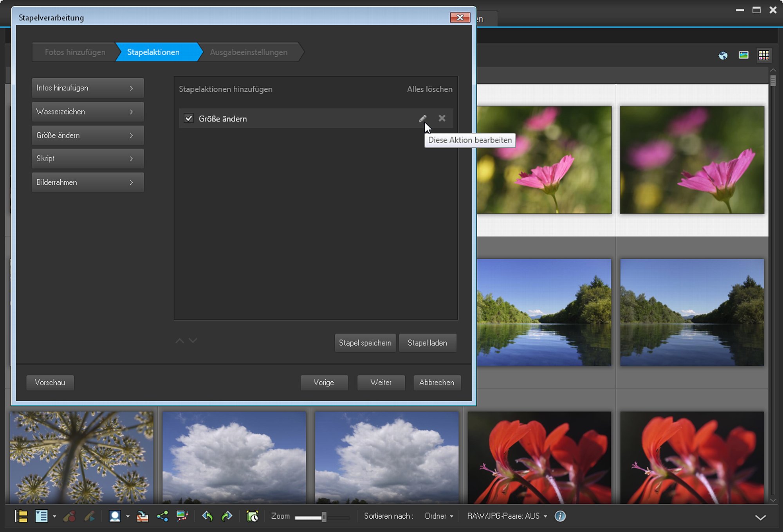This screenshot has width=783, height=532.
Task: Click the info icon in the status bar
Action: [x=560, y=516]
